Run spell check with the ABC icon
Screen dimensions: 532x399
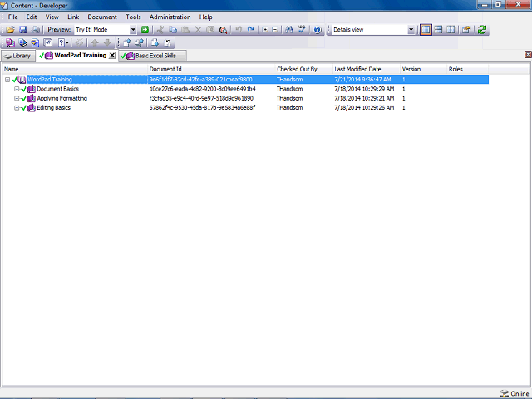(302, 30)
